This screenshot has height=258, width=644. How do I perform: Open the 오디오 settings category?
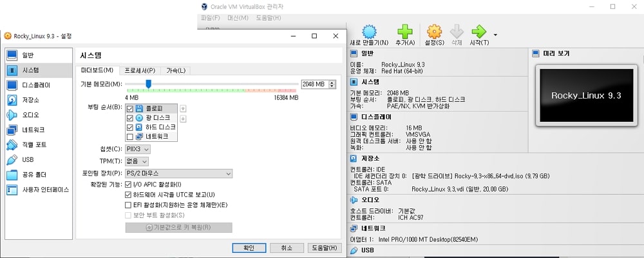point(38,115)
